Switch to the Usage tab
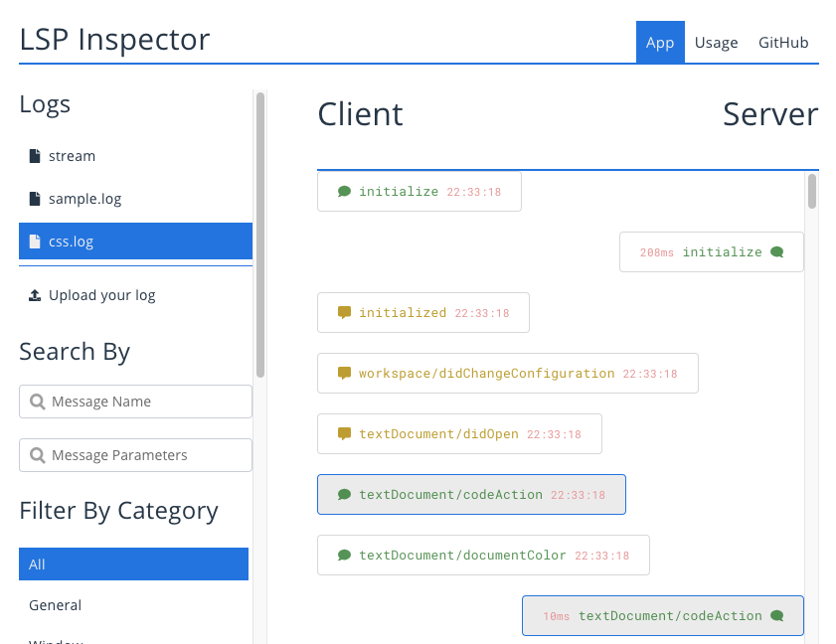Image resolution: width=836 pixels, height=644 pixels. (x=716, y=42)
